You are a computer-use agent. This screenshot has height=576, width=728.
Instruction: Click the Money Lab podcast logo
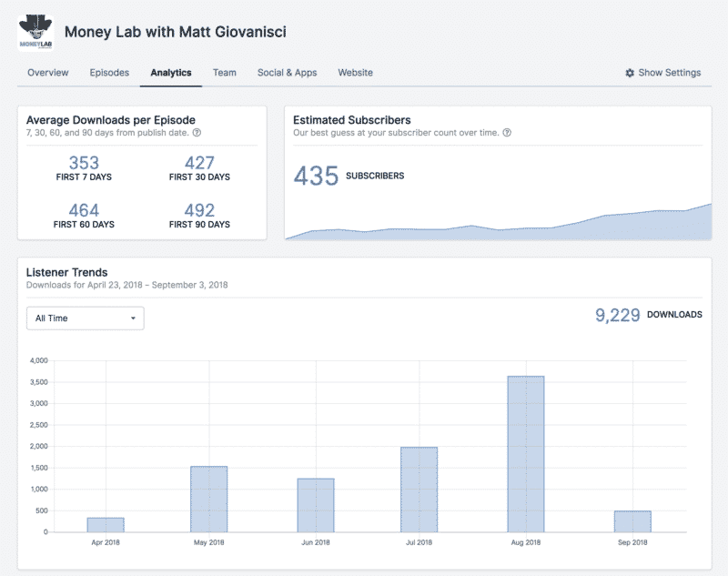coord(35,32)
